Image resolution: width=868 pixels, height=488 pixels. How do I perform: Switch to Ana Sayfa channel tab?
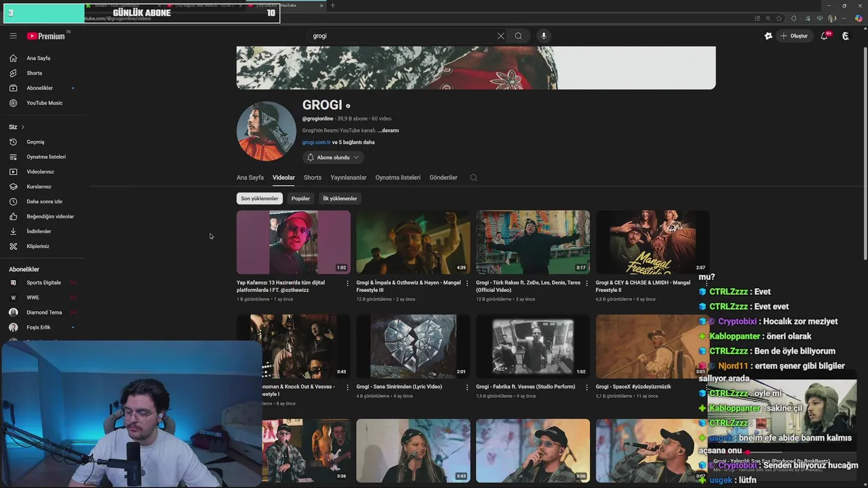(x=250, y=178)
